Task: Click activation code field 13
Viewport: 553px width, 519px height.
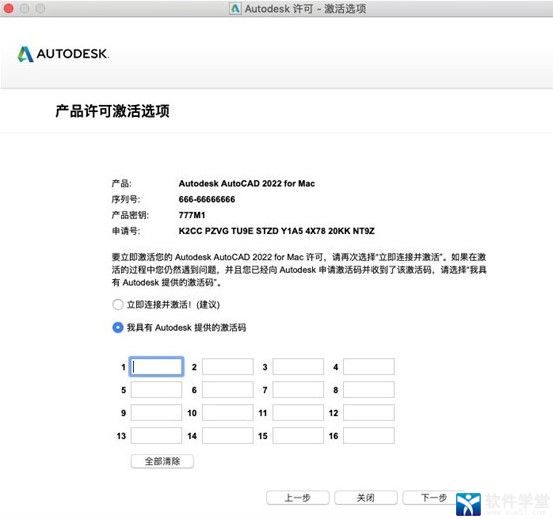Action: 156,435
